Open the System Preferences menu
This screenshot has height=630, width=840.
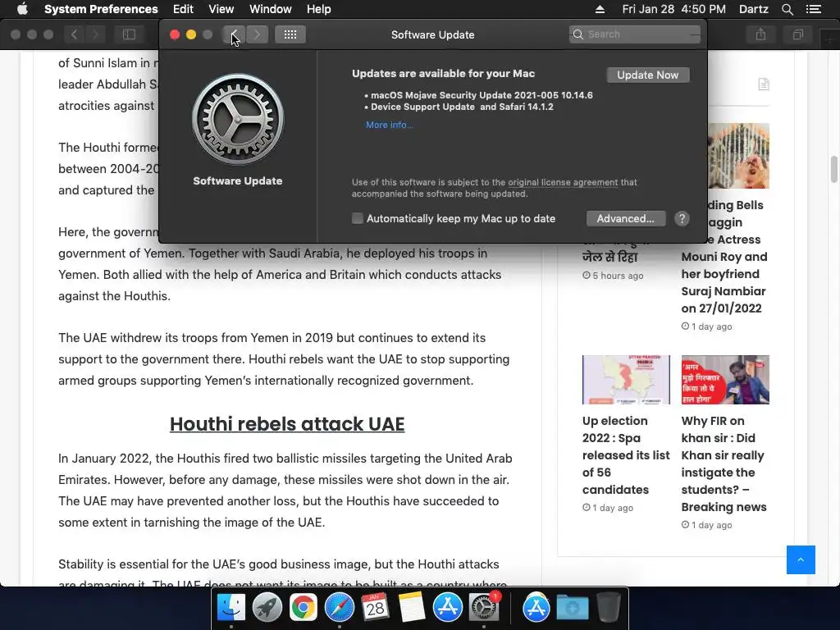[x=101, y=9]
